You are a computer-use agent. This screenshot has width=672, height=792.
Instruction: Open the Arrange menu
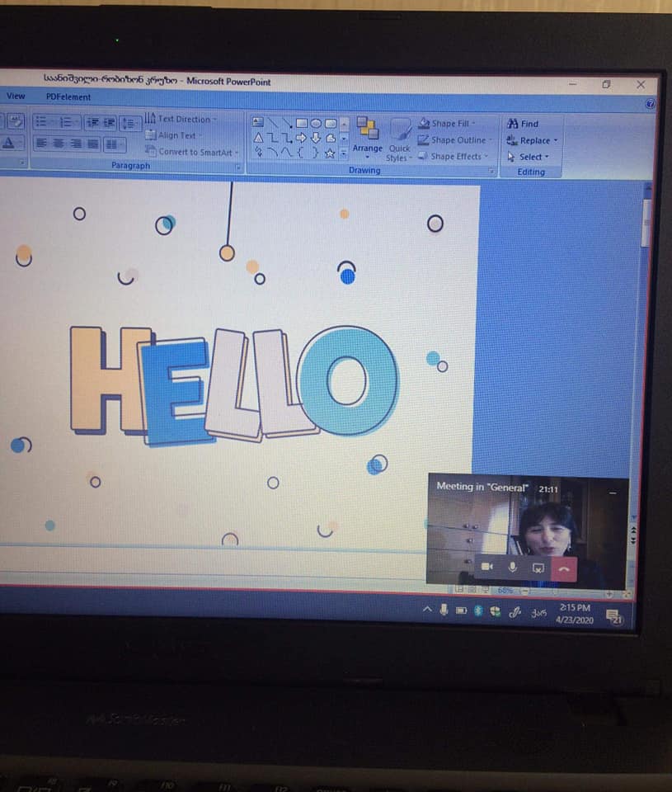point(367,136)
